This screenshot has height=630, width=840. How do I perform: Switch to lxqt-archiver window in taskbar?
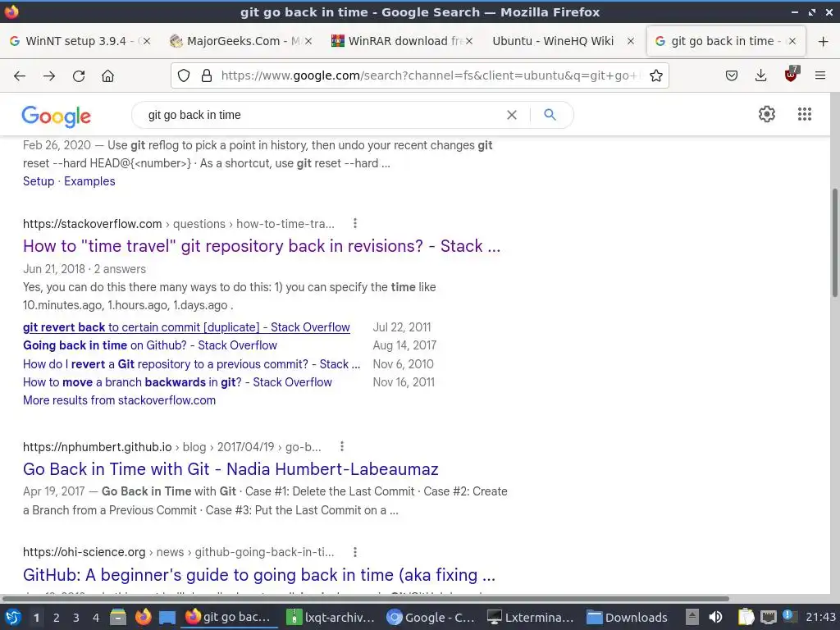tap(331, 617)
